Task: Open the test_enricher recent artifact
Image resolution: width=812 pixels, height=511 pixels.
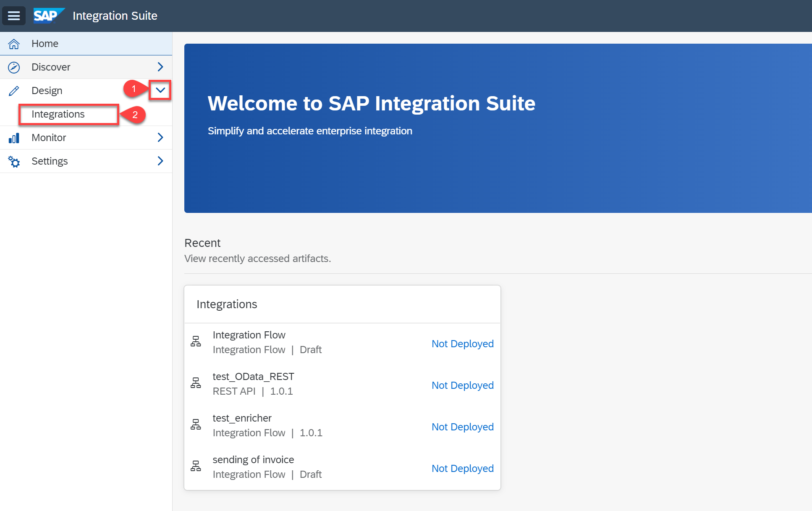Action: tap(242, 418)
